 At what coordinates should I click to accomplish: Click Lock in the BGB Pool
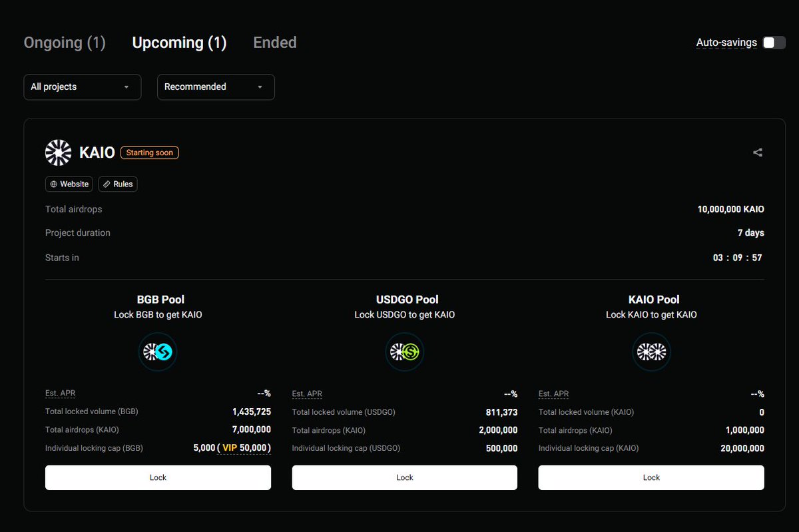(x=158, y=477)
